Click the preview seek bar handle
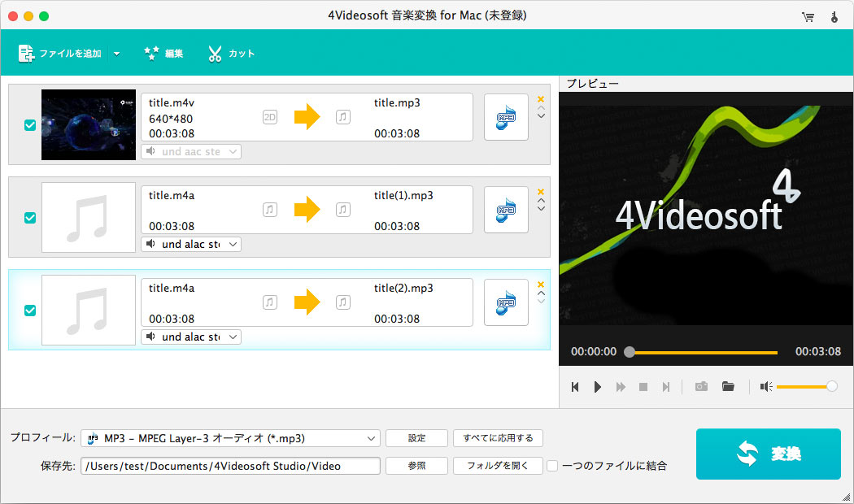This screenshot has height=504, width=854. [629, 352]
